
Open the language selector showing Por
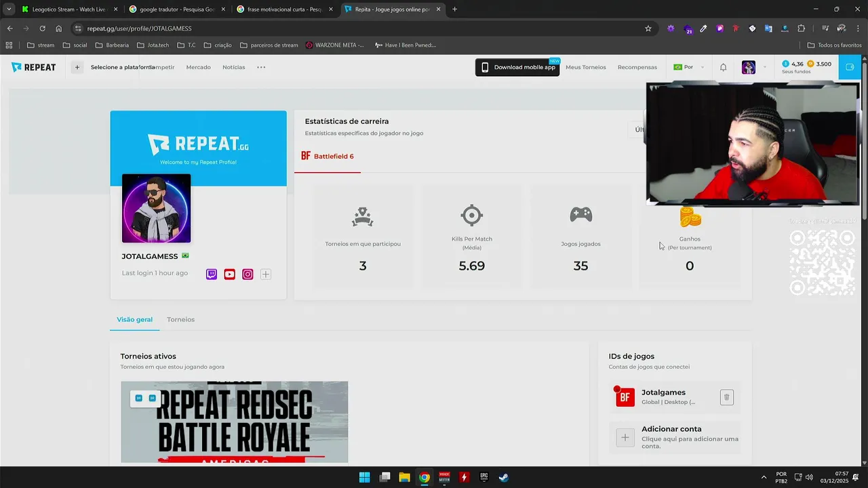tap(688, 67)
